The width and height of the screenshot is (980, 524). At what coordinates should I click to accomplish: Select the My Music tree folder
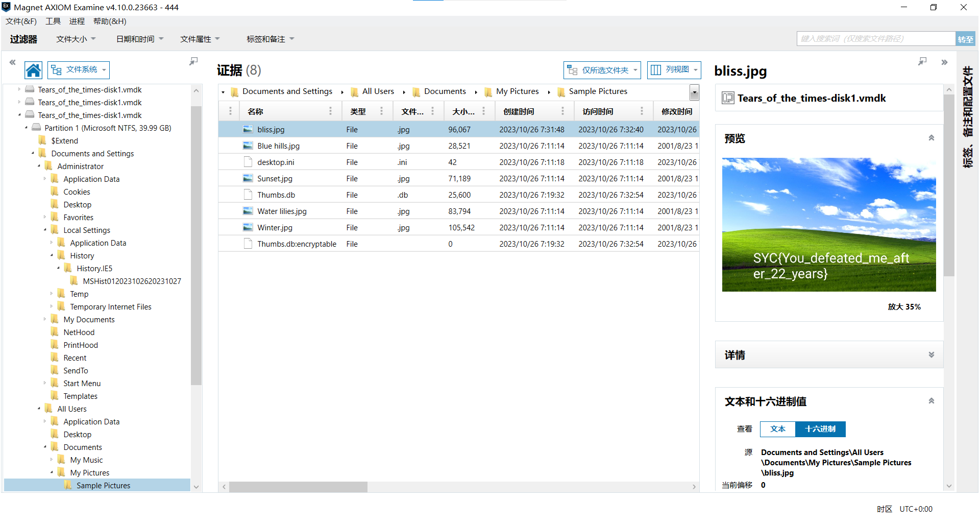click(86, 460)
